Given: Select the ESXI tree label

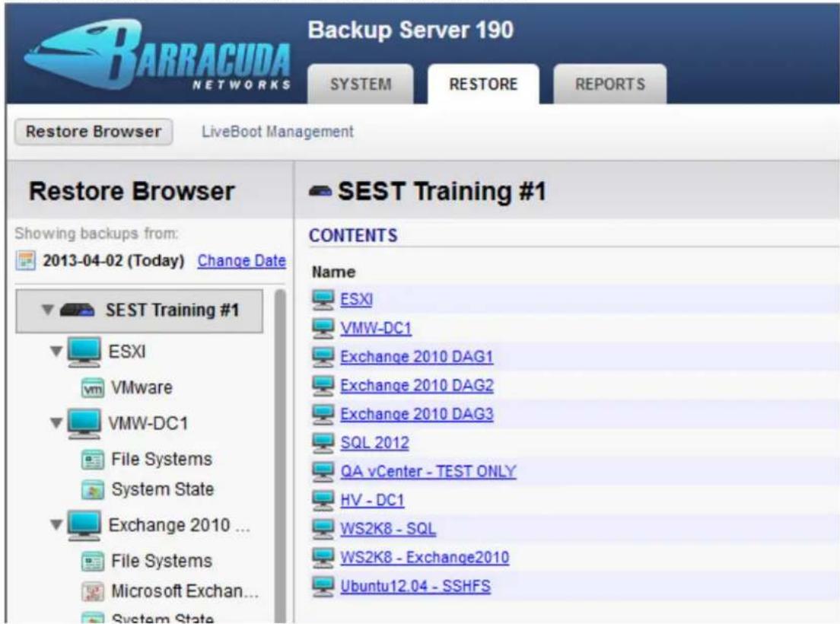Looking at the screenshot, I should coord(127,352).
